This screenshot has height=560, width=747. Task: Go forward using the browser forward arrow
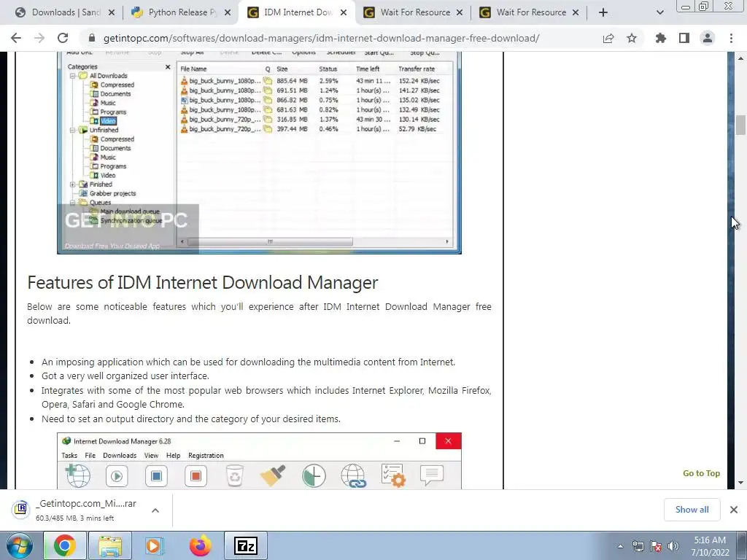pyautogui.click(x=39, y=38)
